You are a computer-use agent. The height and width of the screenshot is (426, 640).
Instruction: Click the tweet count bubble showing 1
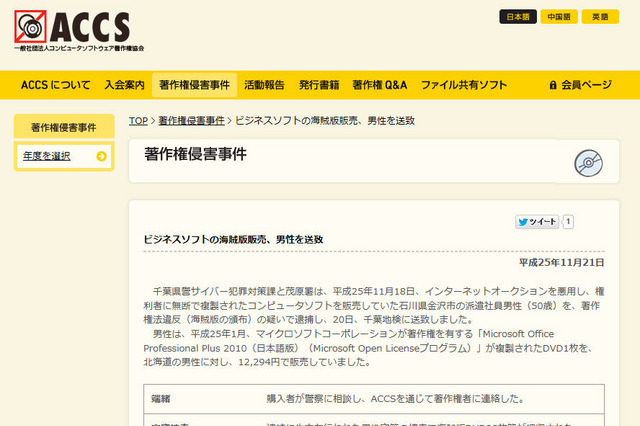pos(568,222)
